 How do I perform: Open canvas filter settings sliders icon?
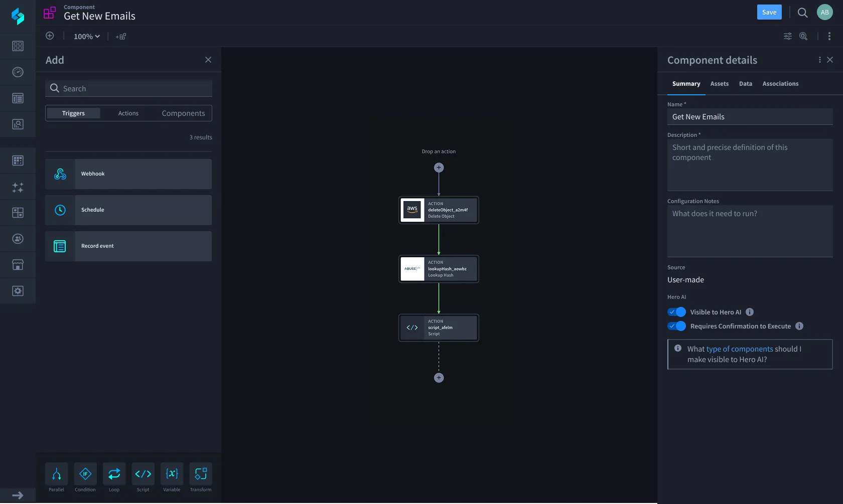(x=788, y=36)
